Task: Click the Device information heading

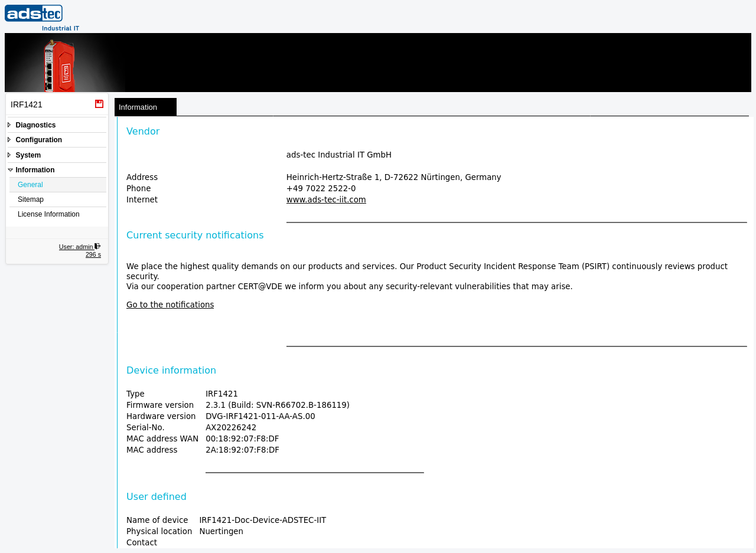Action: pyautogui.click(x=171, y=370)
